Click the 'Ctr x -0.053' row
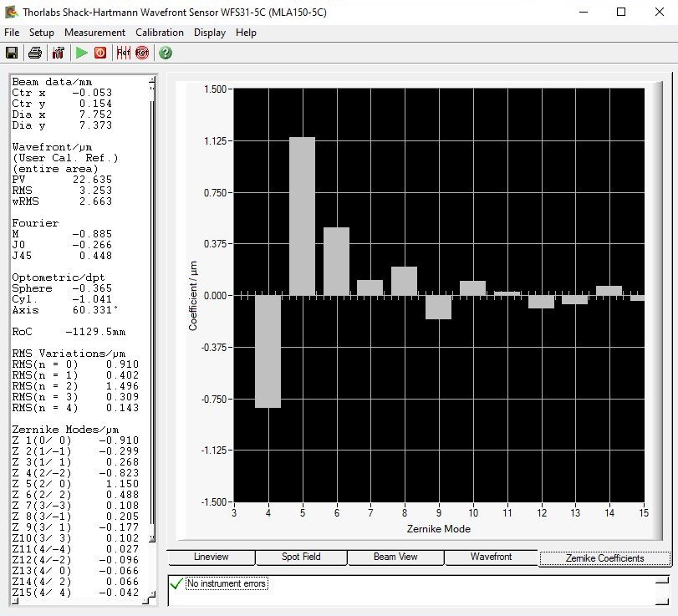 point(62,93)
